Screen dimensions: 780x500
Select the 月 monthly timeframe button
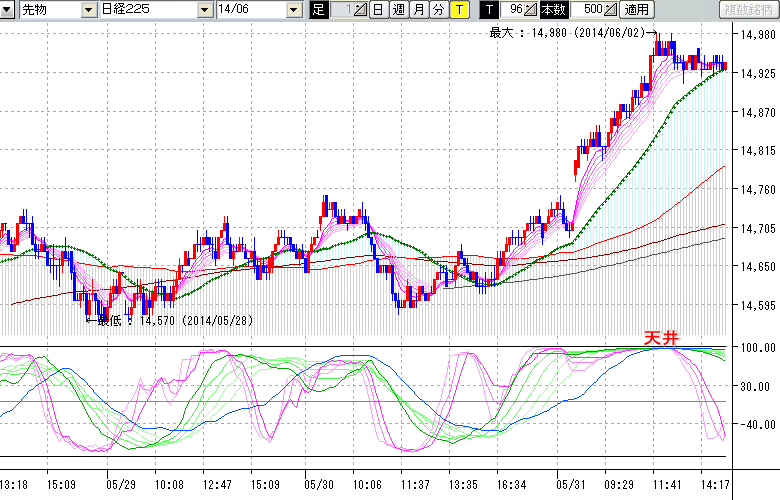418,10
